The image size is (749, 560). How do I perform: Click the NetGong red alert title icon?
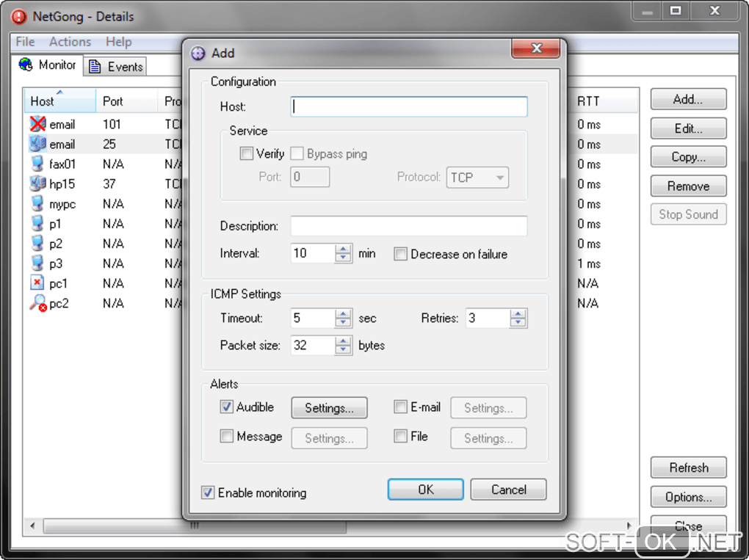(x=19, y=17)
